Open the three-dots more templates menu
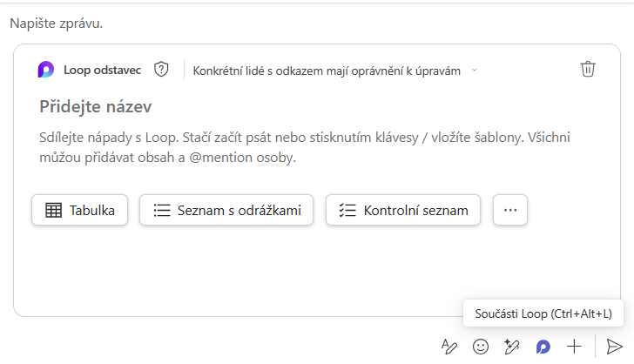Image resolution: width=634 pixels, height=364 pixels. tap(510, 210)
